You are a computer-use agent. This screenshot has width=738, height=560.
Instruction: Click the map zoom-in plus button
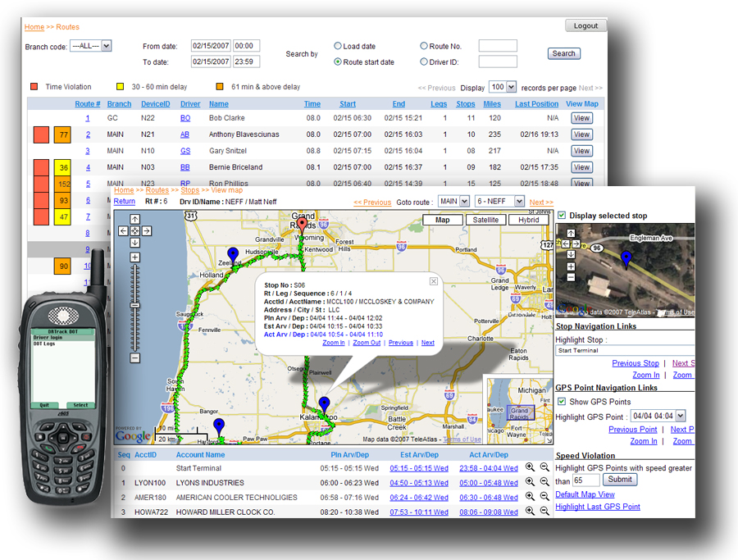click(135, 257)
